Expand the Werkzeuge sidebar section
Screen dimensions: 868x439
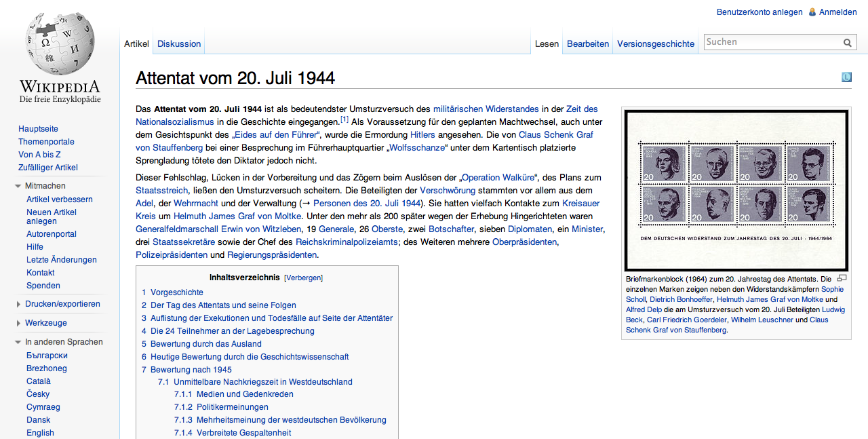click(46, 323)
